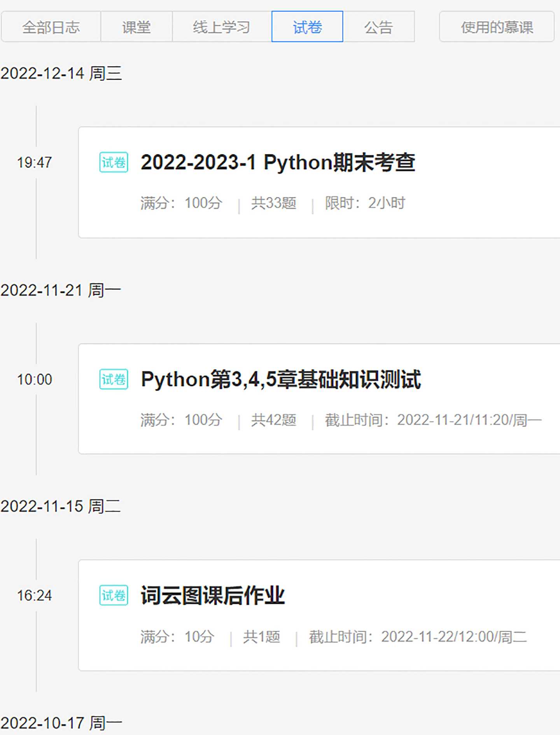Click 试卷 icon beside Python第3,4,5章 test
Image resolution: width=560 pixels, height=735 pixels.
click(114, 379)
